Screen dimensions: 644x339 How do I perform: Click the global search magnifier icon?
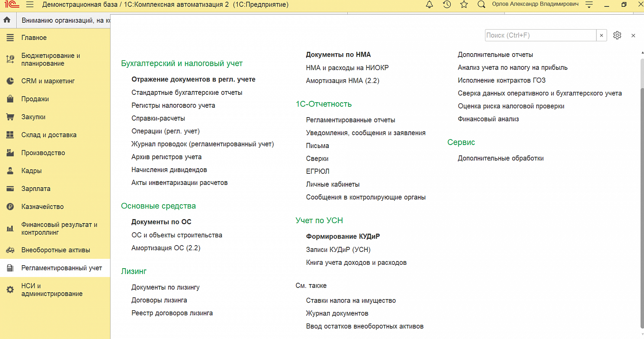pyautogui.click(x=481, y=5)
